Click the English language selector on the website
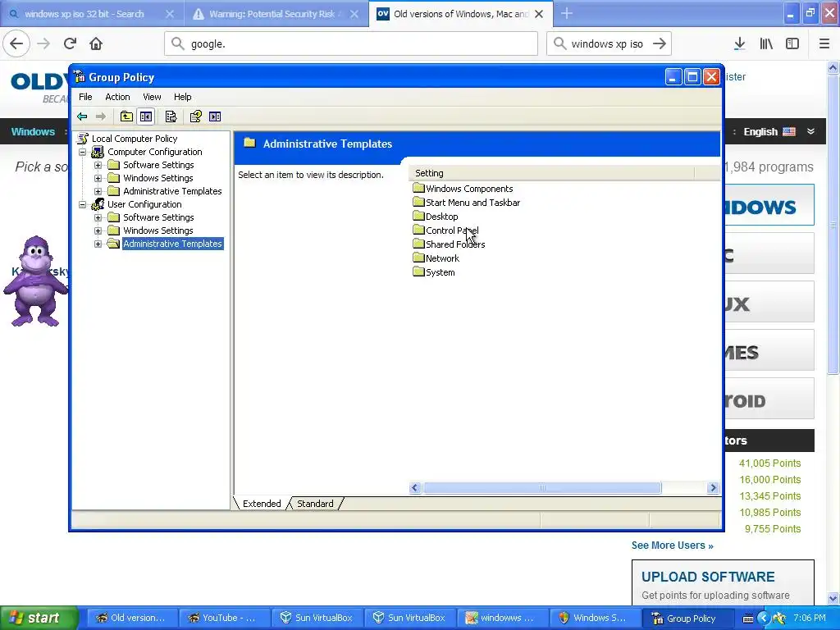Viewport: 840px width, 630px height. (x=769, y=132)
